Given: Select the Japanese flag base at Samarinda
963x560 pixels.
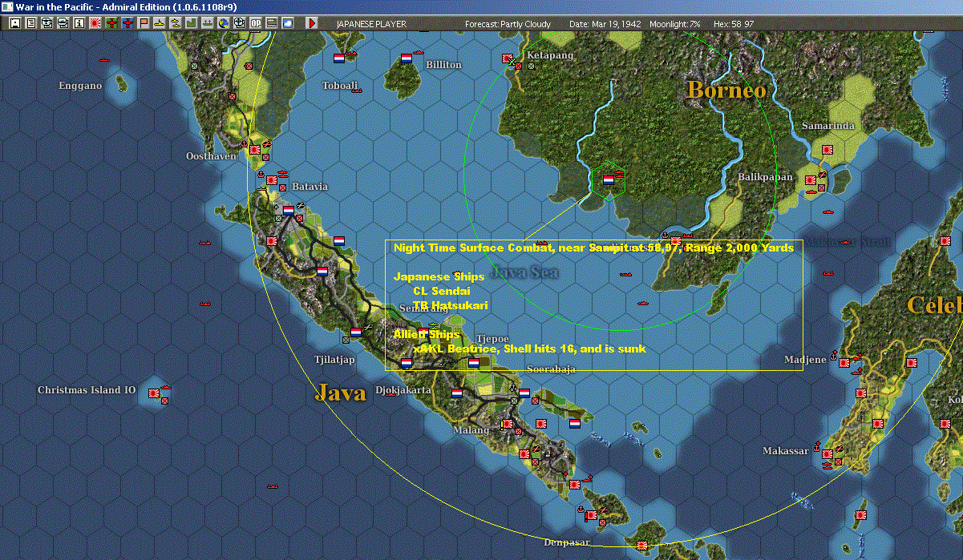Looking at the screenshot, I should pyautogui.click(x=827, y=149).
